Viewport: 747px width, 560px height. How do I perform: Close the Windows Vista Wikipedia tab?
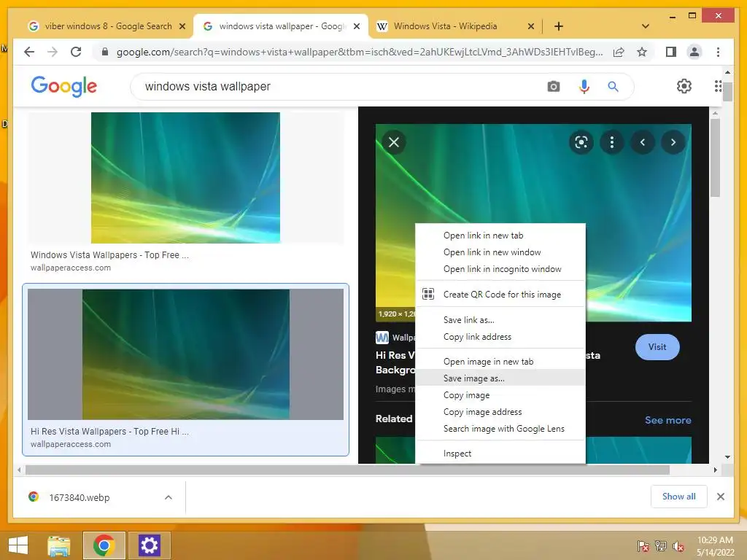click(531, 26)
